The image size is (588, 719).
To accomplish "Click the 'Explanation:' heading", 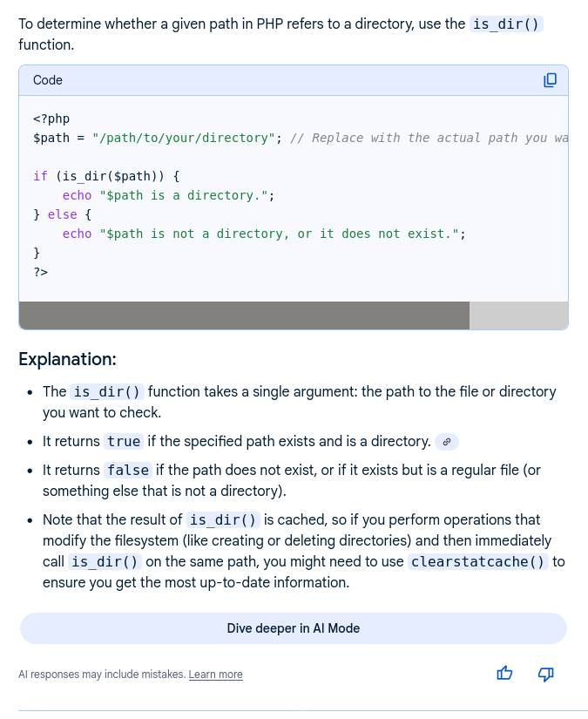I will point(67,359).
